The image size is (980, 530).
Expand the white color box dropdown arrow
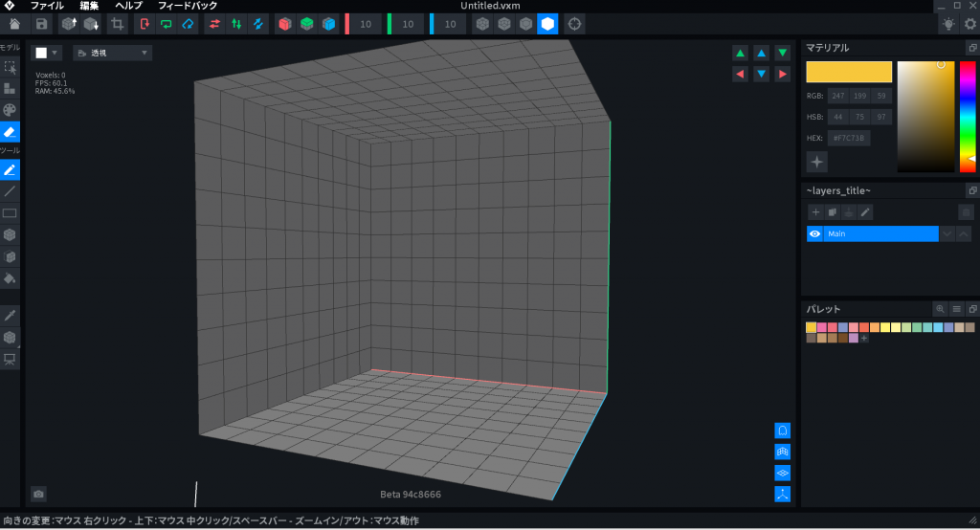pyautogui.click(x=56, y=53)
